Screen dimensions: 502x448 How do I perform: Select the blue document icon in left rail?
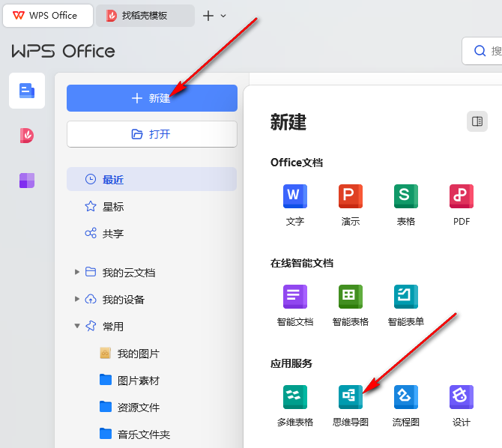point(27,91)
